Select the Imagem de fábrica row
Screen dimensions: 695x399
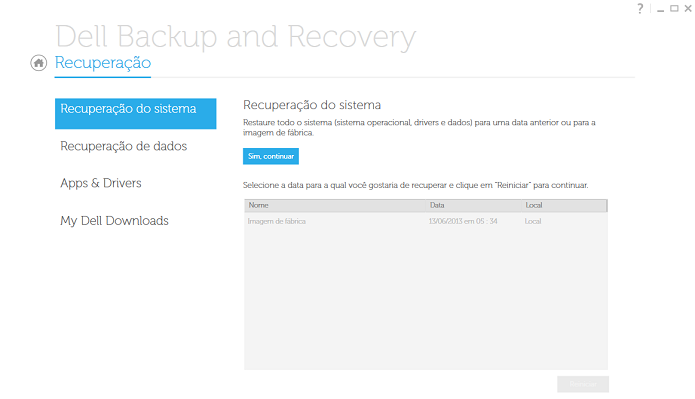pos(426,221)
